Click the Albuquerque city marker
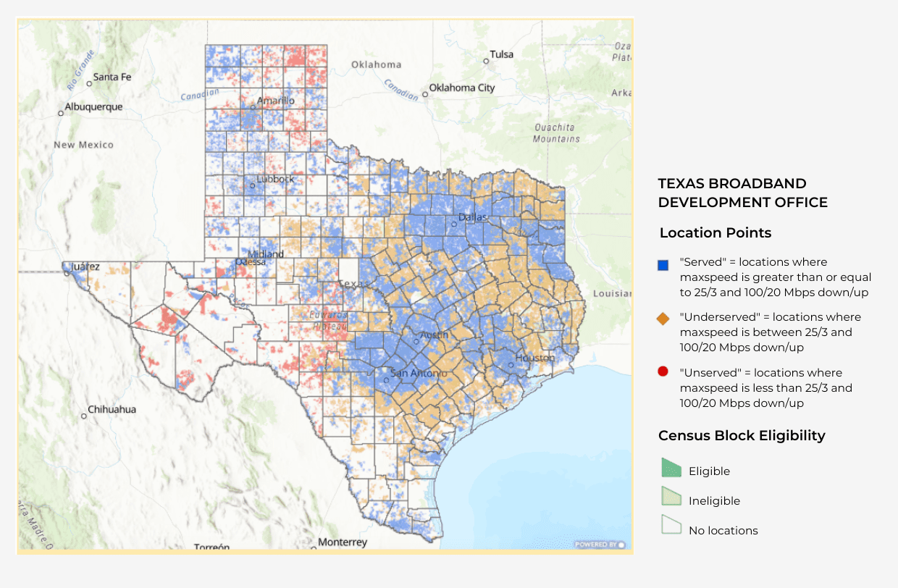Screen dimensions: 898x588 click(x=61, y=113)
